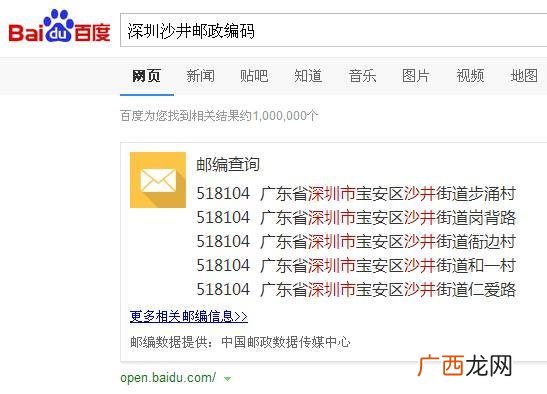Click the Baidu logo
This screenshot has height=394, width=547.
[59, 26]
